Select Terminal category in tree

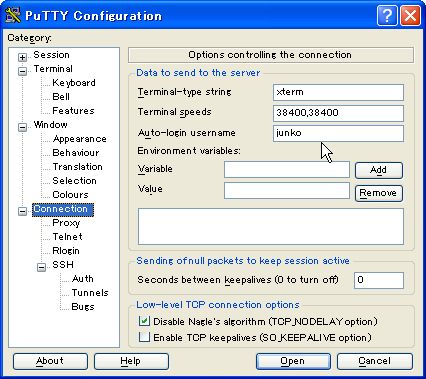pyautogui.click(x=53, y=69)
